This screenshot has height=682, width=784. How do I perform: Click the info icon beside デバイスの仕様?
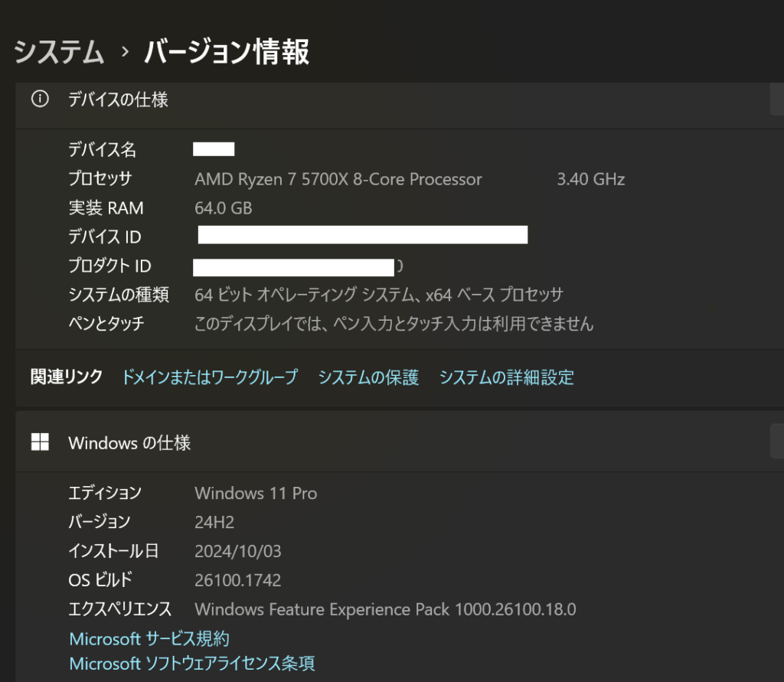[x=40, y=99]
